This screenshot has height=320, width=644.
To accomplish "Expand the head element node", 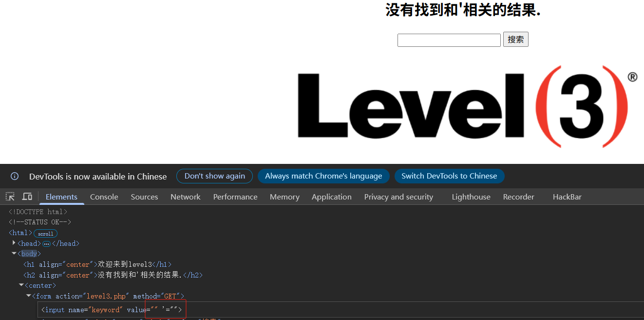I will tap(14, 243).
